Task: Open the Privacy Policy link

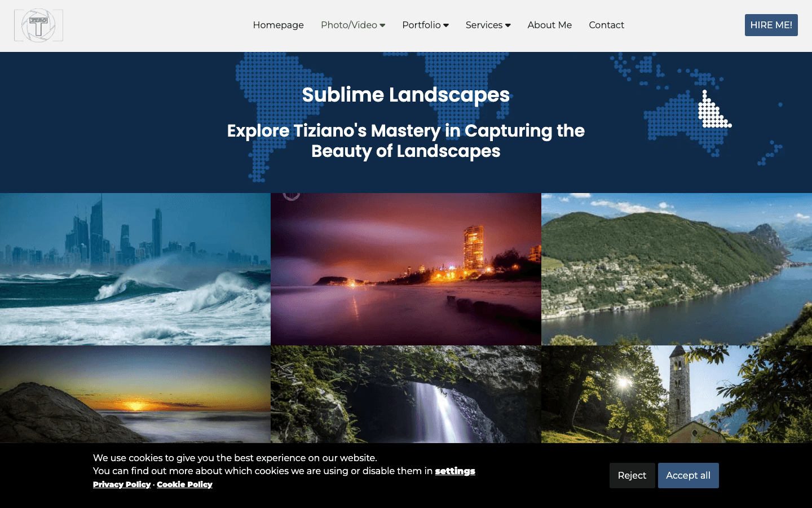Action: (122, 484)
